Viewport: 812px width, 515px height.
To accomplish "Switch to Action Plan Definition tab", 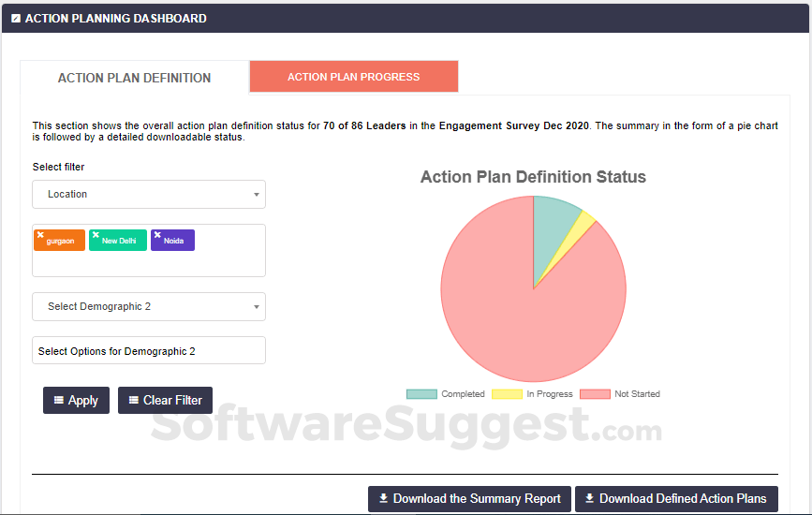I will [x=135, y=78].
